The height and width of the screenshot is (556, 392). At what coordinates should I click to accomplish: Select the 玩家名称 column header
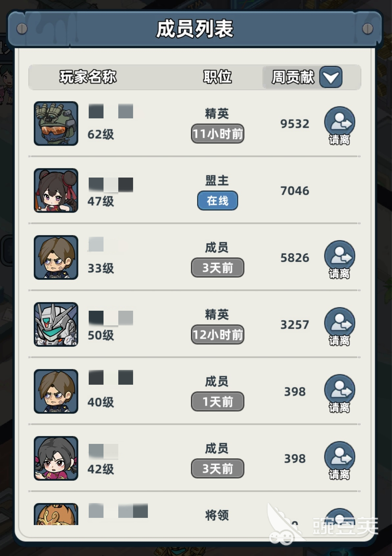88,77
